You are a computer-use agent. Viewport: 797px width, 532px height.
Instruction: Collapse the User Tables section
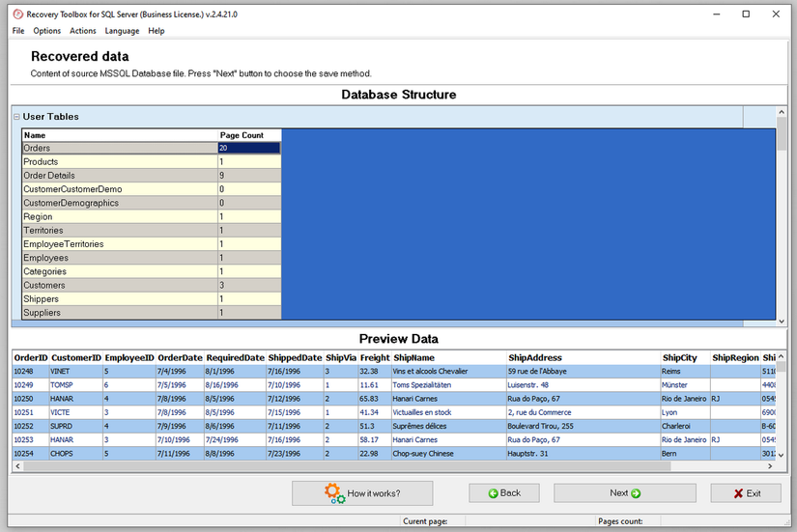click(x=16, y=117)
